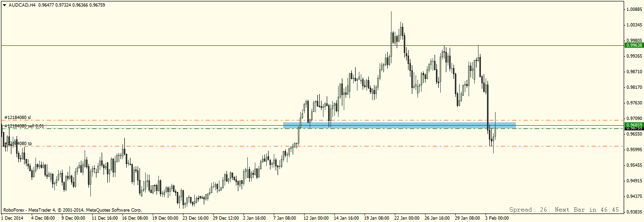
Task: Click the green 0.96859 price tag
Action: point(634,125)
